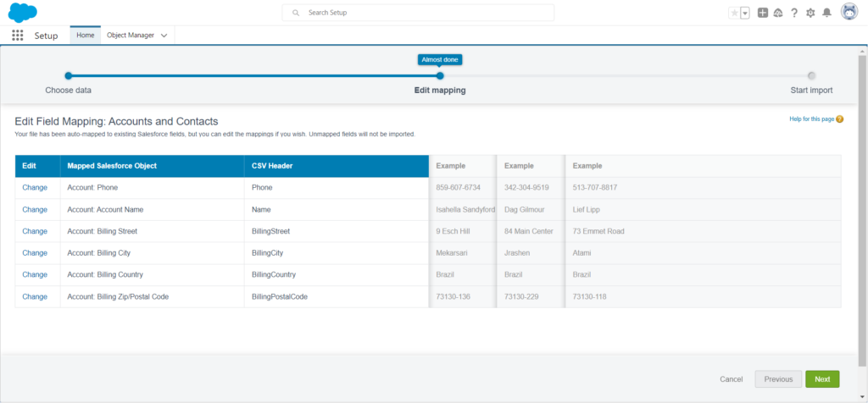Open the Object Manager tab
This screenshot has height=403, width=868.
tap(130, 35)
